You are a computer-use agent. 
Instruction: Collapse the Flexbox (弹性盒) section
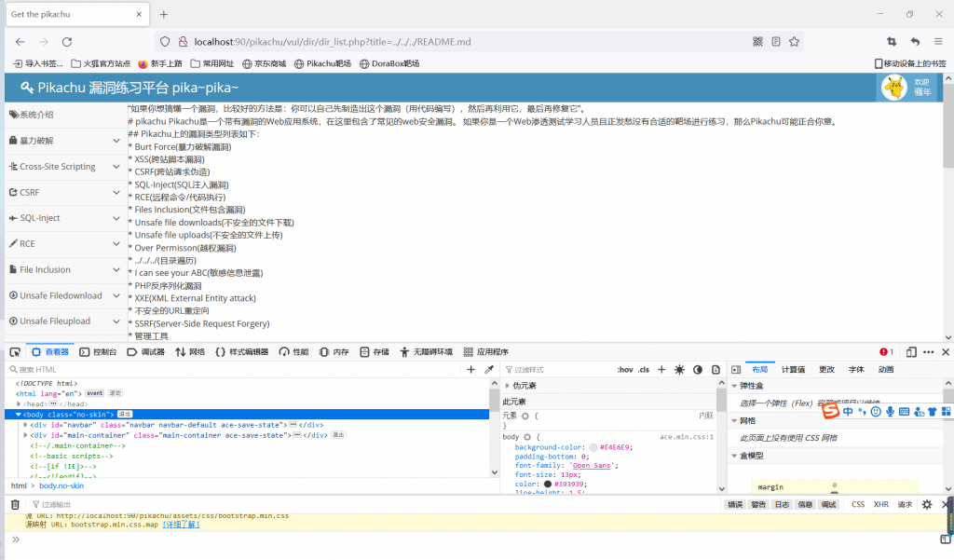point(734,386)
